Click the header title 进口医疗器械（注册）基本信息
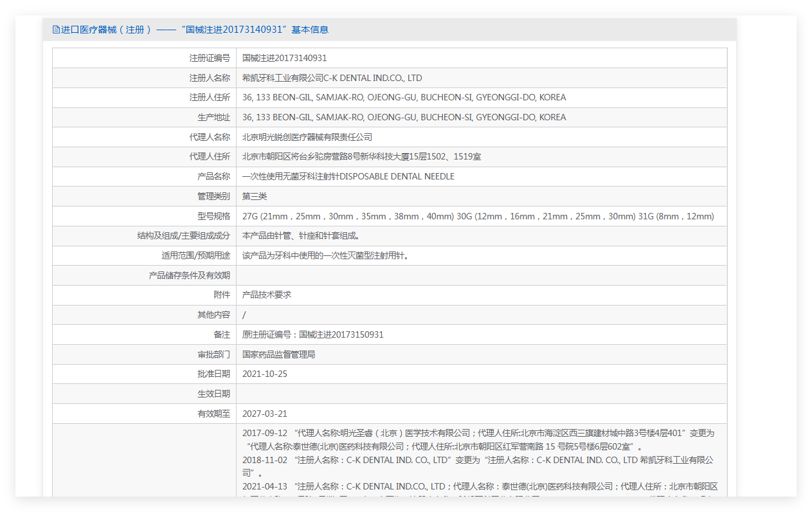The height and width of the screenshot is (512, 812). (x=195, y=30)
